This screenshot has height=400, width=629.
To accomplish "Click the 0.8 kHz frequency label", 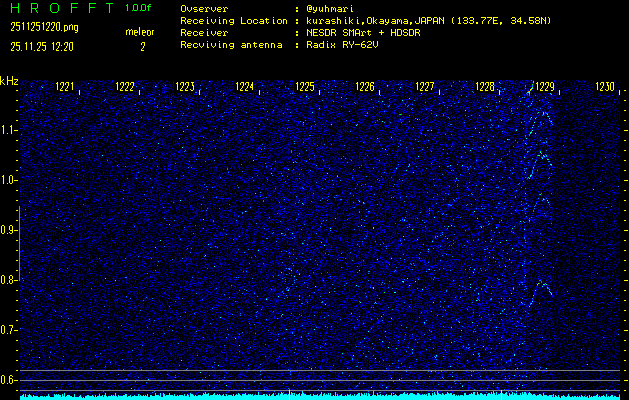I will (9, 280).
